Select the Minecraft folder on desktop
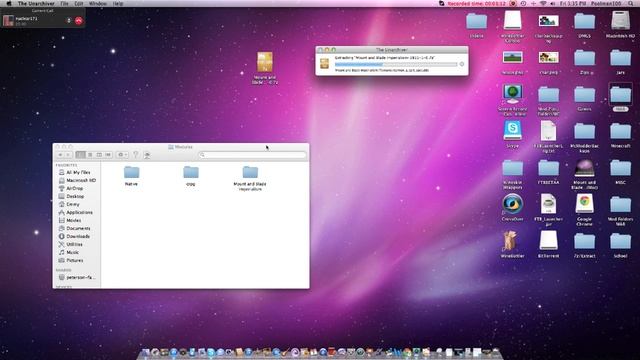 (620, 131)
